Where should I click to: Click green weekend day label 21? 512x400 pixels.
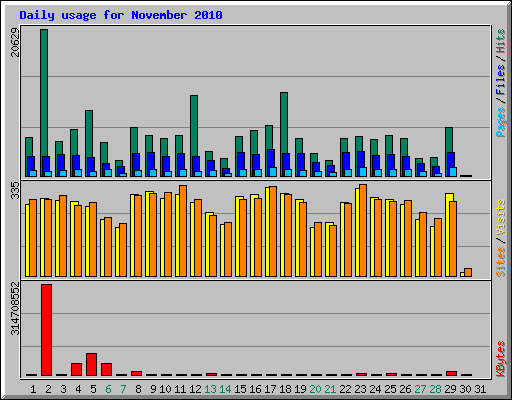[330, 389]
